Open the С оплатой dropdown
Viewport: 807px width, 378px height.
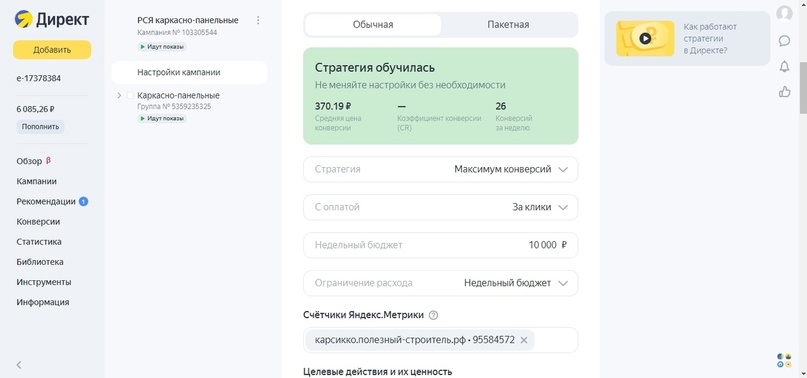coord(441,207)
